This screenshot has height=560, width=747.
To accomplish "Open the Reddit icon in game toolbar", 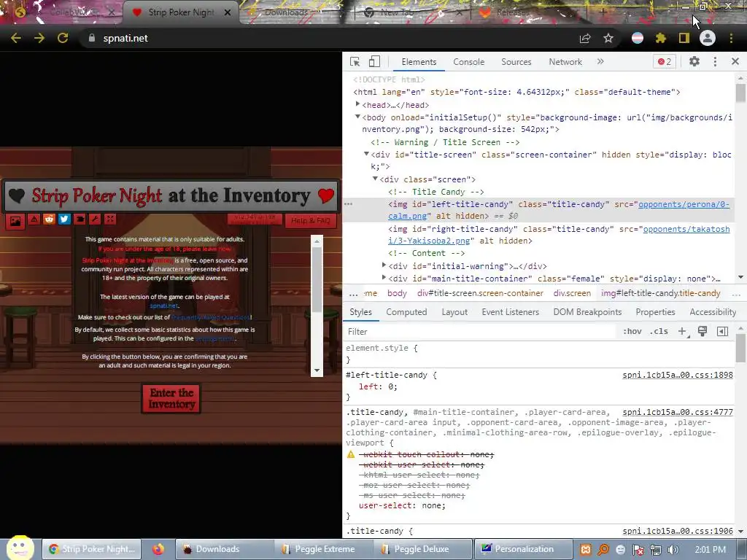I will coord(49,219).
